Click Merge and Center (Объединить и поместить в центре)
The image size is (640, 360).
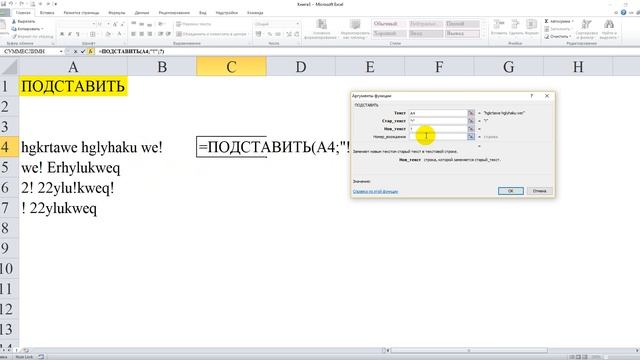pos(211,34)
